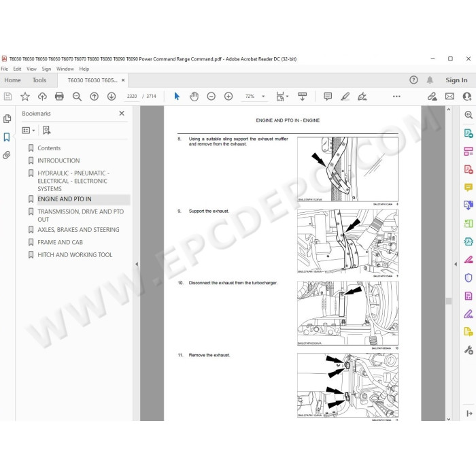Open the Find text search tool
The height and width of the screenshot is (476, 476).
point(77,97)
